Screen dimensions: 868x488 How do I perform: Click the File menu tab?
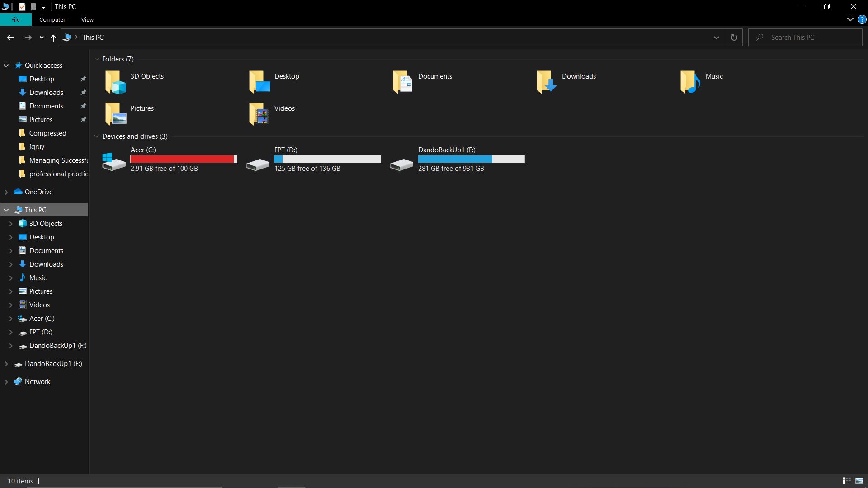point(15,20)
